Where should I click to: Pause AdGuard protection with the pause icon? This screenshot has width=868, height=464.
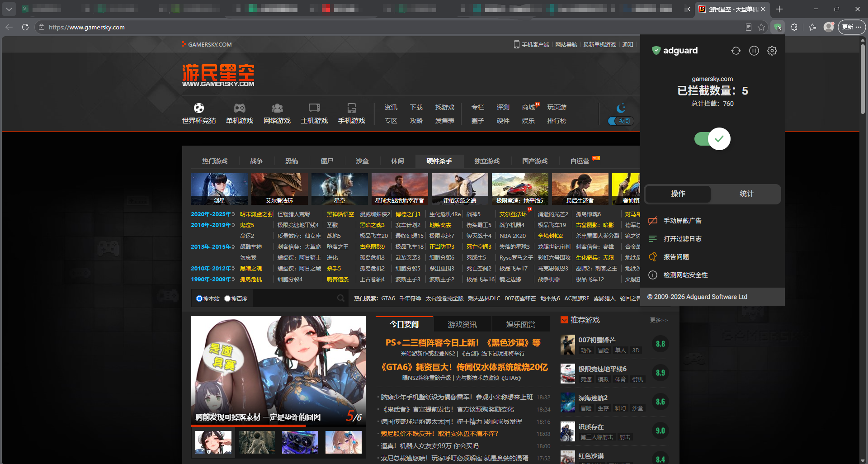click(754, 51)
